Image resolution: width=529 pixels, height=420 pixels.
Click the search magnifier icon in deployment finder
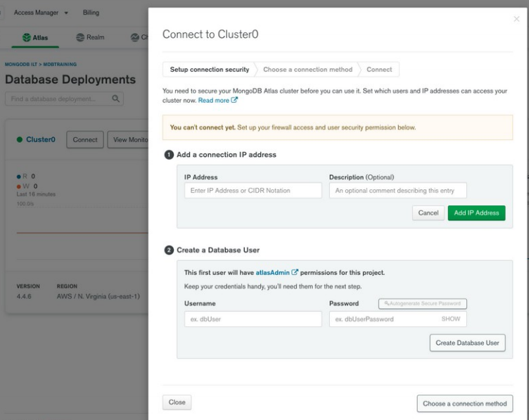[x=116, y=98]
